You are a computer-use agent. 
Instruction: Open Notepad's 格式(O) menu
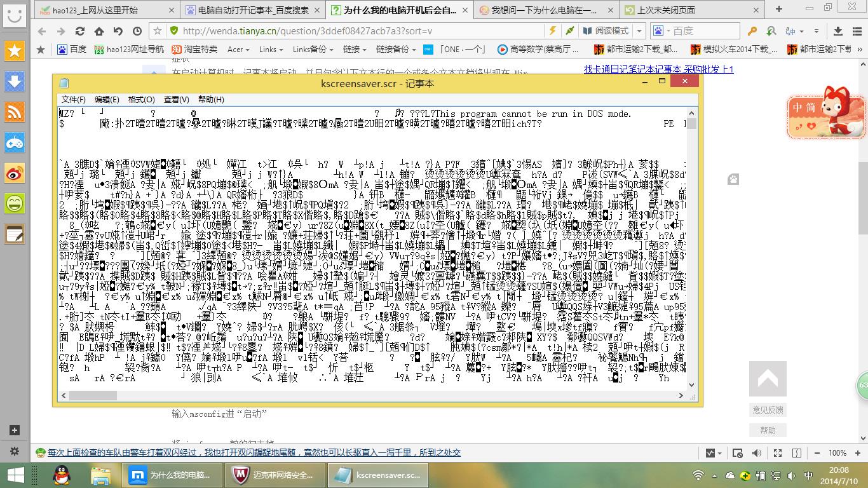click(x=141, y=99)
